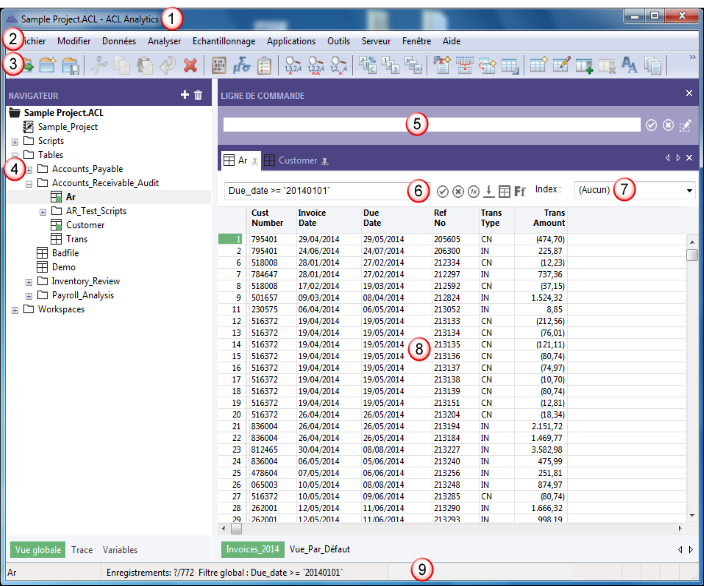Click the red delete X toolbar icon

189,65
